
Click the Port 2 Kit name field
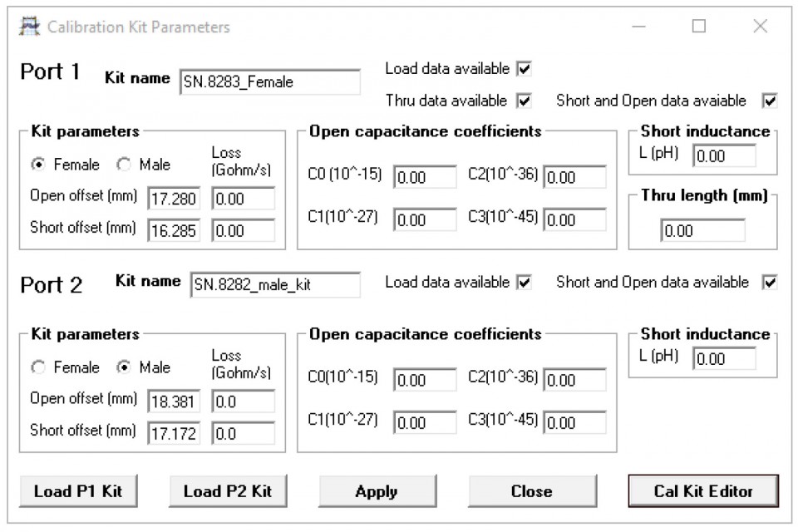click(275, 285)
